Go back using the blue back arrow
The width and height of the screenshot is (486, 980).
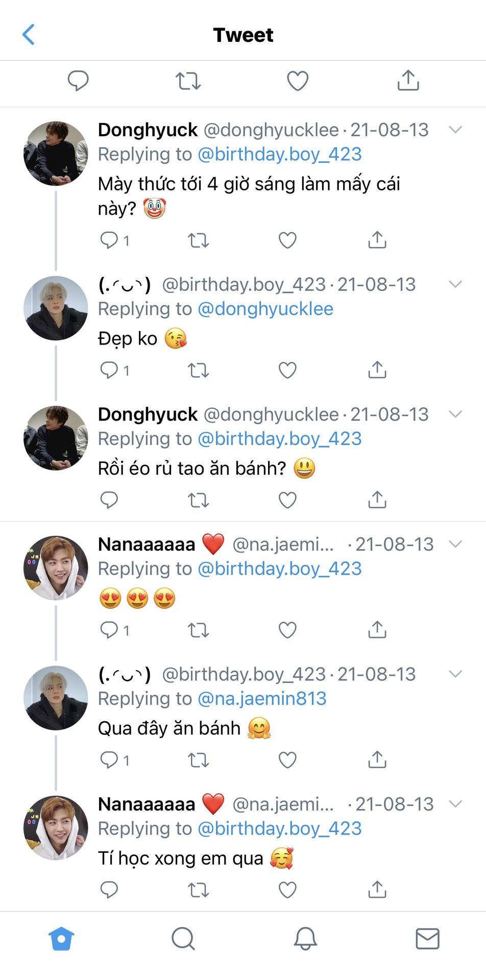(x=29, y=35)
